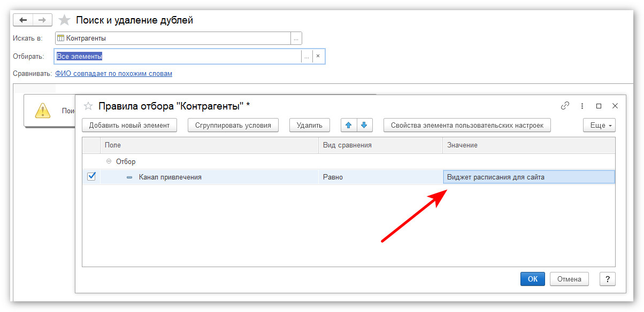The image size is (644, 312).
Task: Go forward with the right arrow button
Action: coord(42,20)
